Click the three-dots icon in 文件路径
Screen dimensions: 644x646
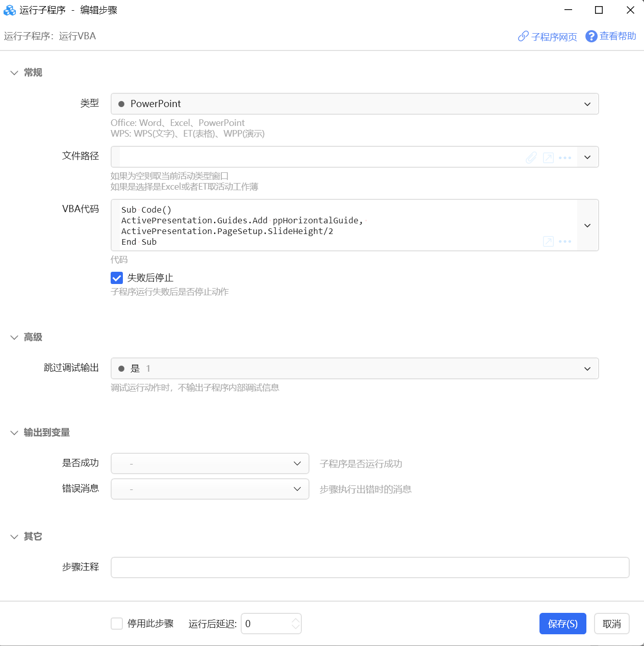[565, 158]
